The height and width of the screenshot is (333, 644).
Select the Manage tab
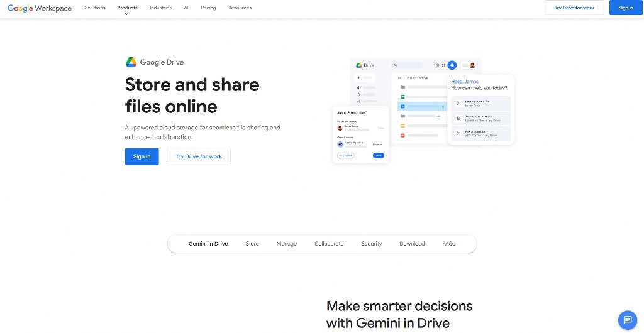click(287, 244)
